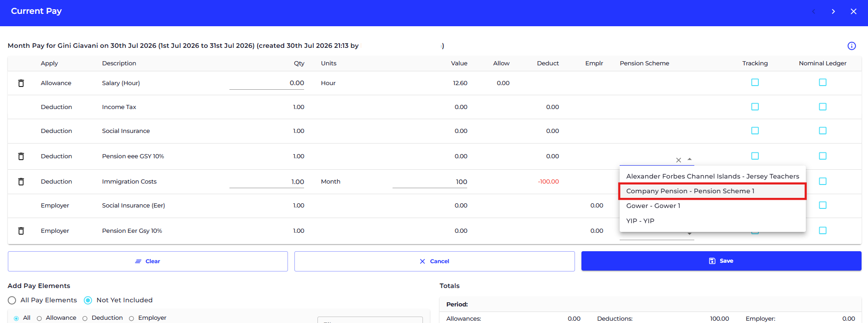Enable Nominal Ledger for Pension Eer Gsy 10%
Image resolution: width=868 pixels, height=323 pixels.
[822, 231]
